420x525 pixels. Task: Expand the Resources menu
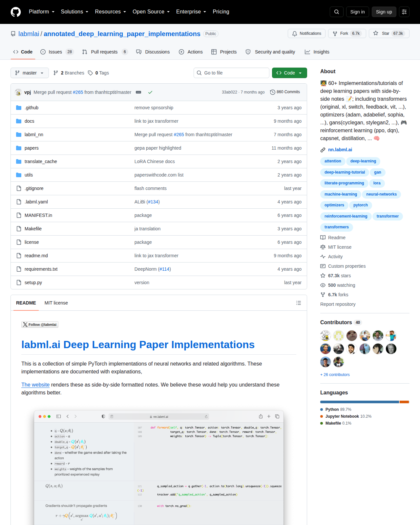click(111, 12)
